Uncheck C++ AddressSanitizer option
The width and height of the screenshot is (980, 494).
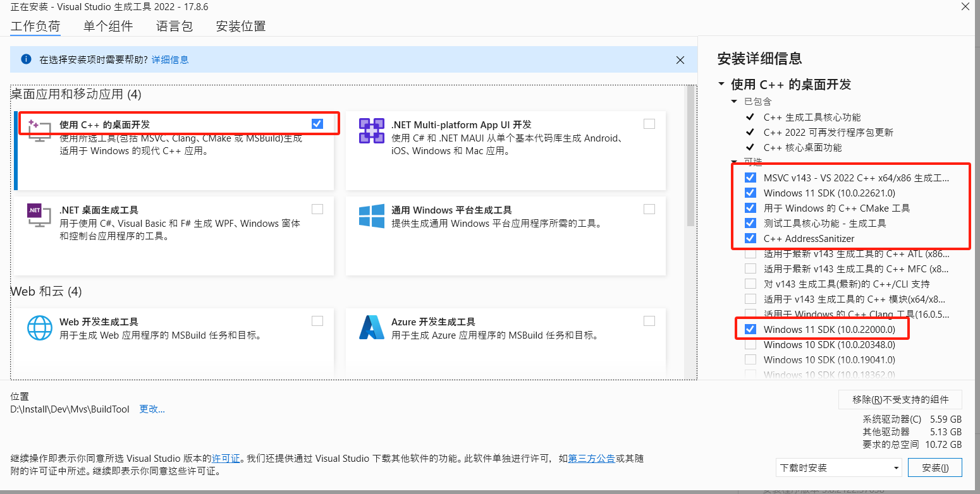(x=750, y=238)
